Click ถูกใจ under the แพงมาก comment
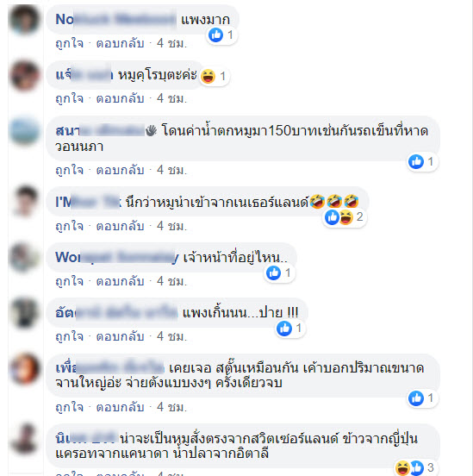 70,44
